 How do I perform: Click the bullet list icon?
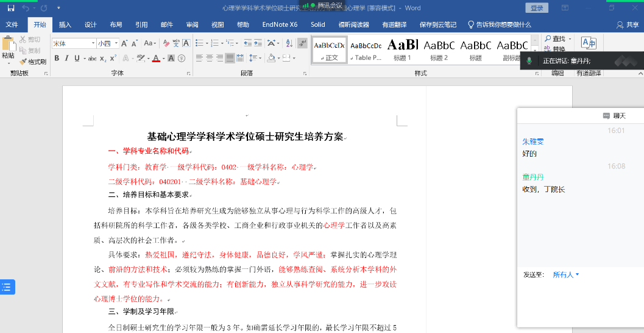click(x=199, y=43)
